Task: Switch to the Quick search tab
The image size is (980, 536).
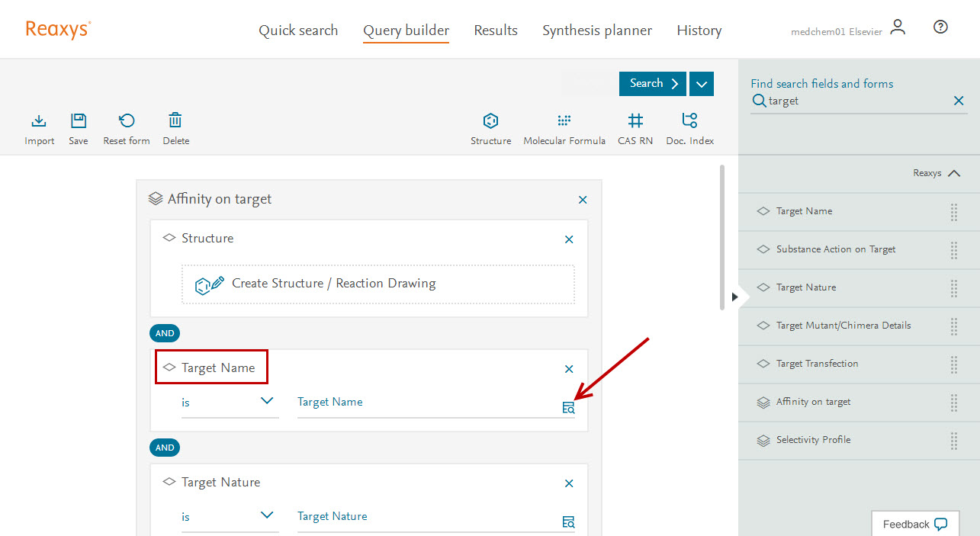Action: click(298, 30)
